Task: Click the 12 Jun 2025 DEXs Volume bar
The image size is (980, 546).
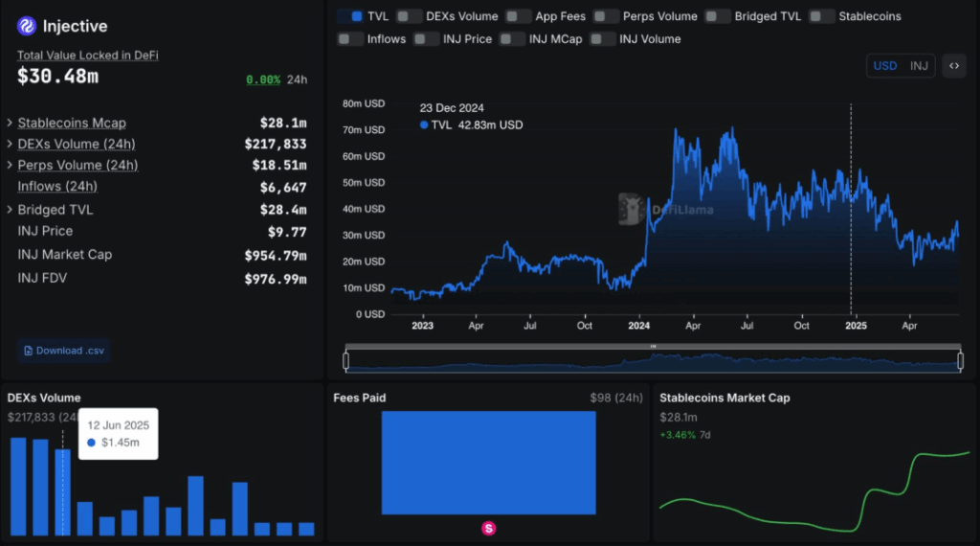Action: click(x=62, y=492)
